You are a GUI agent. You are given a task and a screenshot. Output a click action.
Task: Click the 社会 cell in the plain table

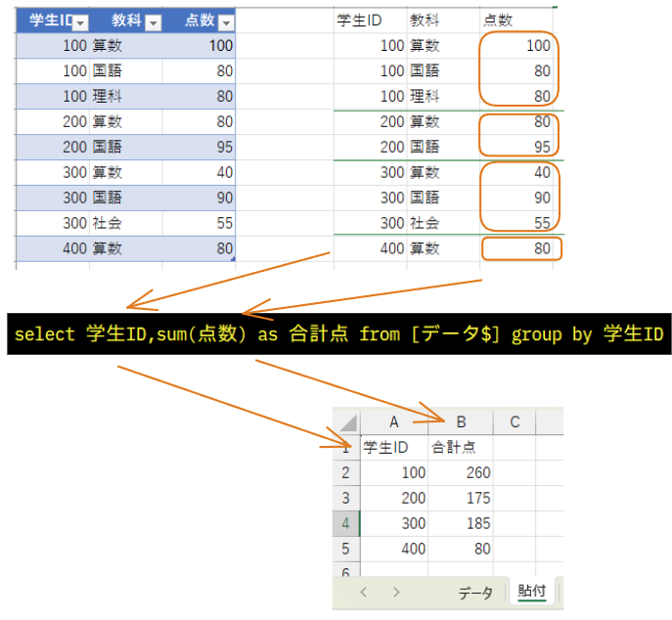click(443, 223)
